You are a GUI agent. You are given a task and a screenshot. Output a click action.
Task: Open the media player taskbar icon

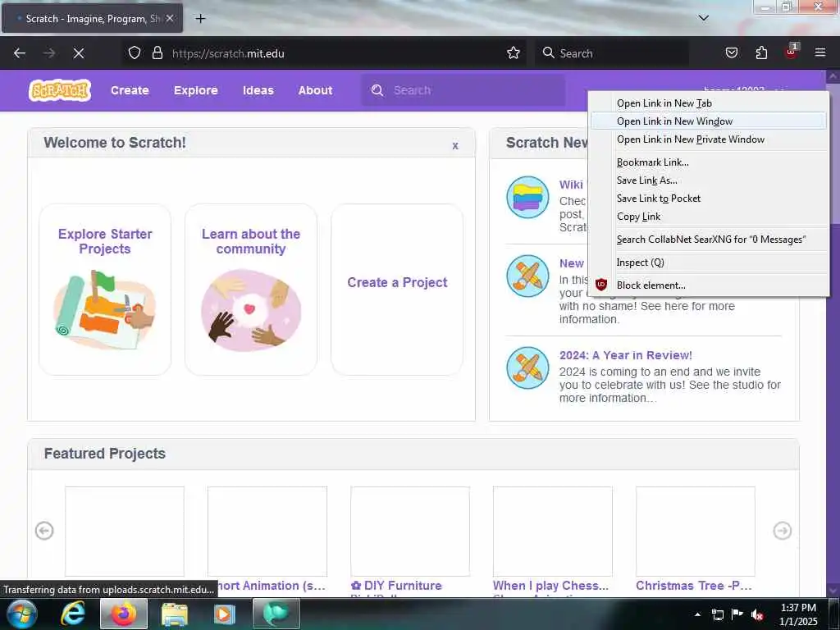pos(225,614)
